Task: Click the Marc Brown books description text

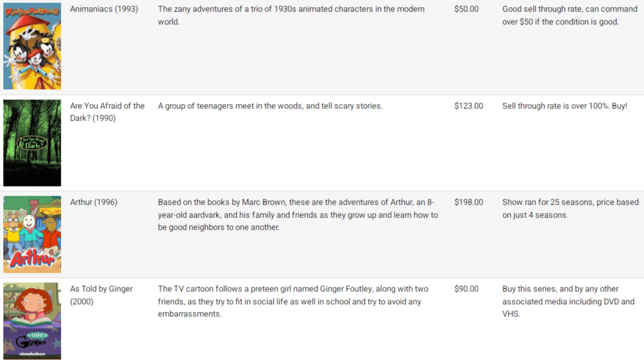Action: click(298, 214)
